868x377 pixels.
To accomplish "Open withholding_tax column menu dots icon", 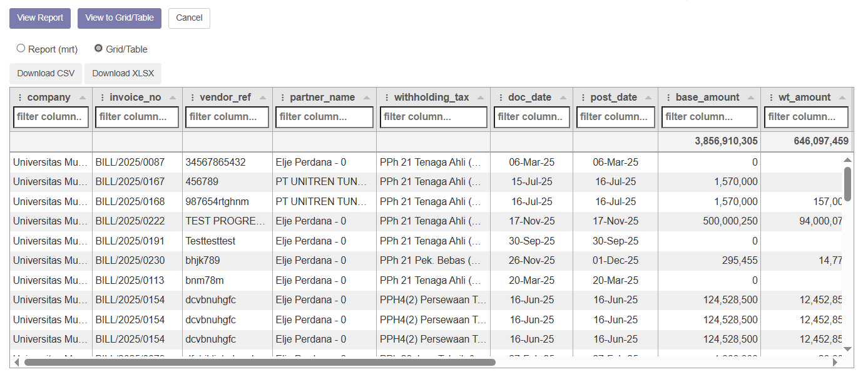I will tap(386, 98).
